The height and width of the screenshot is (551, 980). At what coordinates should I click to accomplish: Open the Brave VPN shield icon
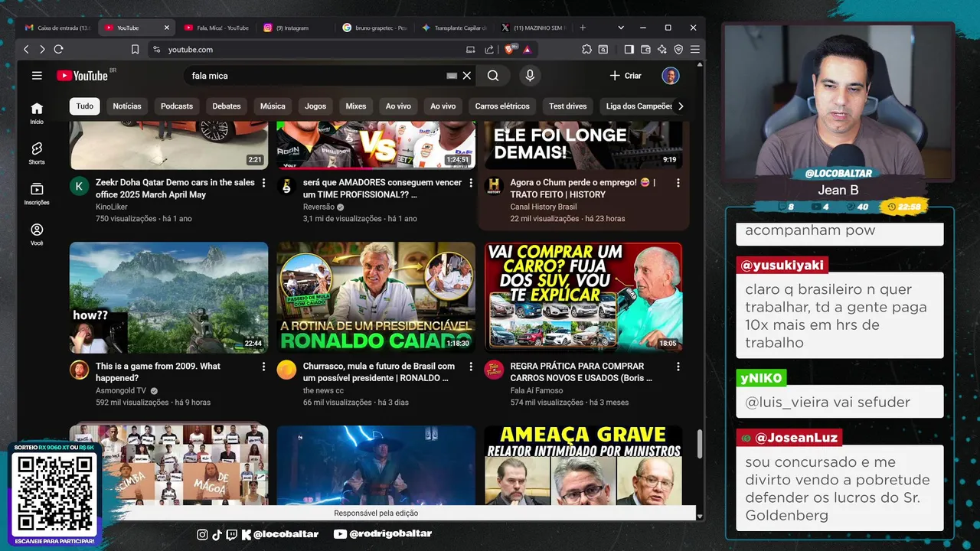tap(678, 49)
